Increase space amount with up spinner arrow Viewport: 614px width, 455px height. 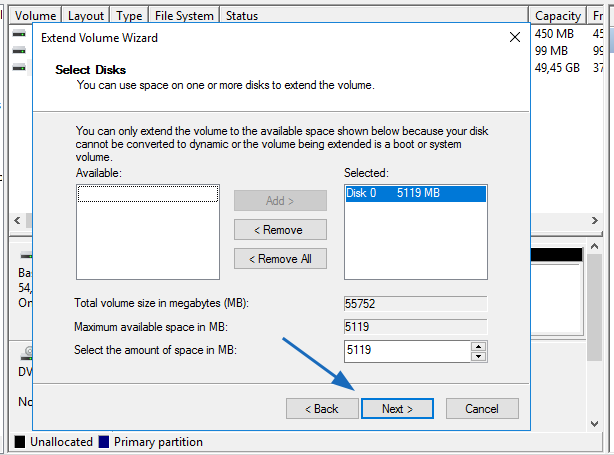point(478,346)
